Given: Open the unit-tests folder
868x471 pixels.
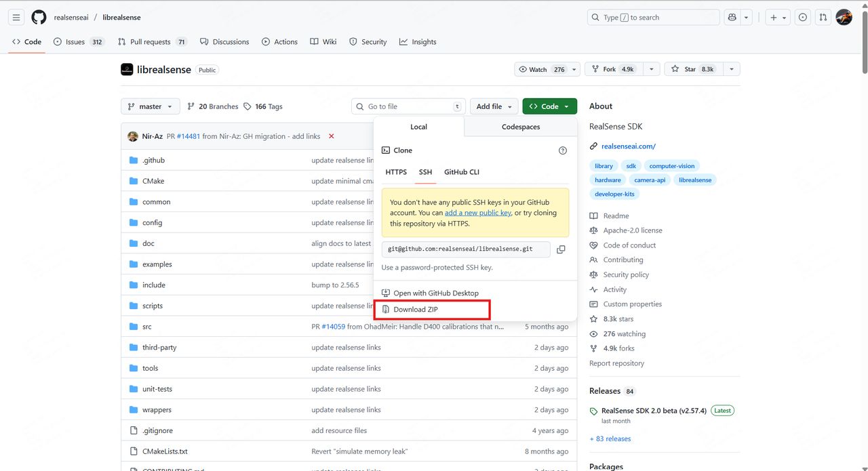Looking at the screenshot, I should click(157, 389).
